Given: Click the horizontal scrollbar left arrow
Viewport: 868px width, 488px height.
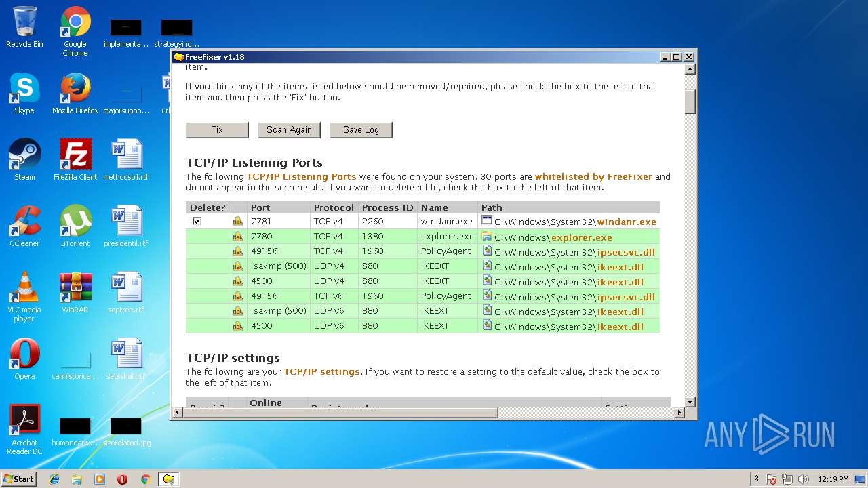Looking at the screenshot, I should tap(178, 412).
